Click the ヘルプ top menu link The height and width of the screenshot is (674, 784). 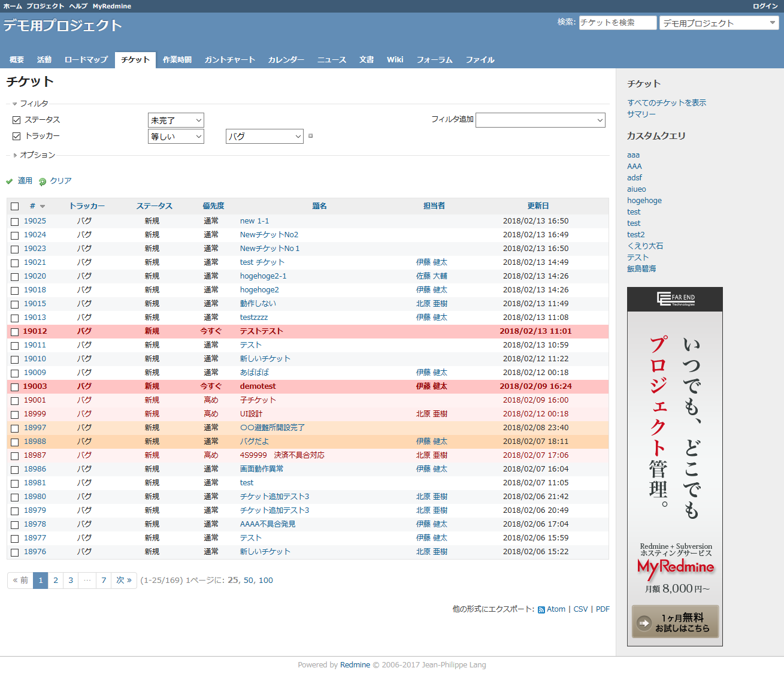coord(78,6)
